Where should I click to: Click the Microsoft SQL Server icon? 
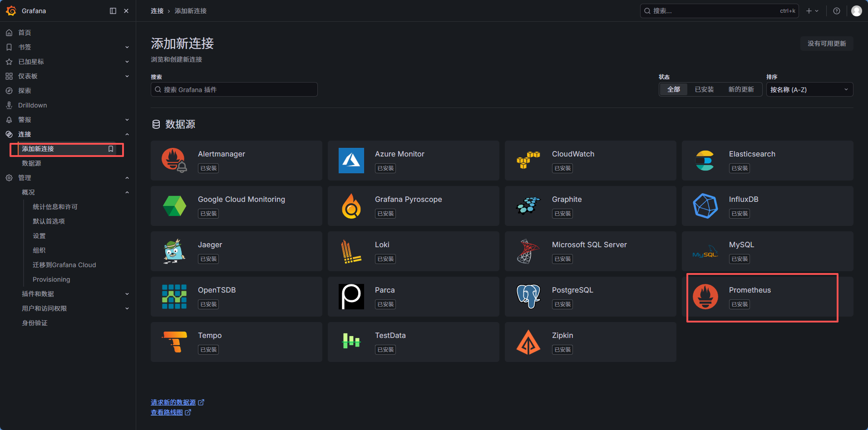(528, 251)
